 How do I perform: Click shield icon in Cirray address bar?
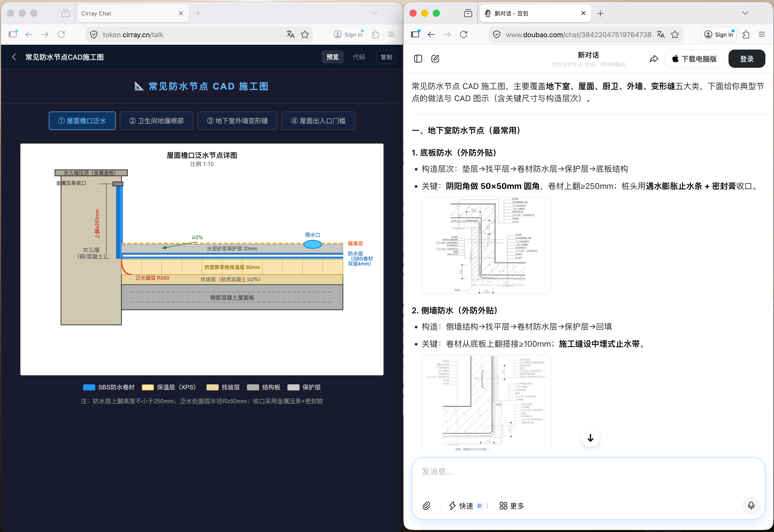94,34
